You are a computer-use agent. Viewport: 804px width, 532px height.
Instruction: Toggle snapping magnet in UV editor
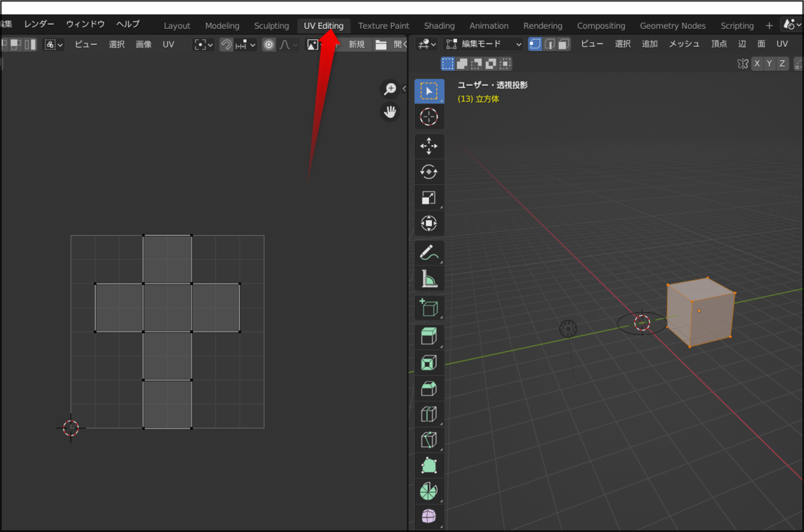click(226, 45)
